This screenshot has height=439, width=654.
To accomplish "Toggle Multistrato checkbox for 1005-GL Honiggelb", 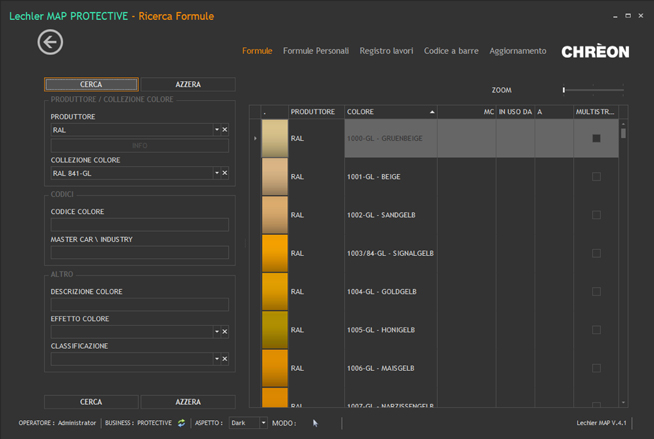I will 596,330.
